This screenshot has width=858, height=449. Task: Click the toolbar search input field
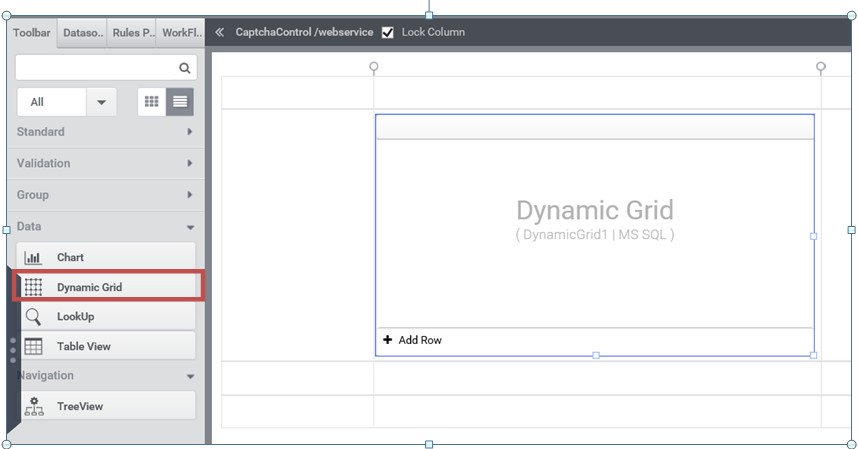(106, 68)
